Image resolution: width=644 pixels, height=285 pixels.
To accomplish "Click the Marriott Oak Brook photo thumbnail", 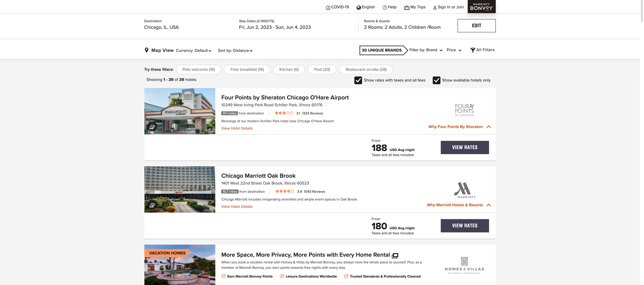I will [x=180, y=189].
